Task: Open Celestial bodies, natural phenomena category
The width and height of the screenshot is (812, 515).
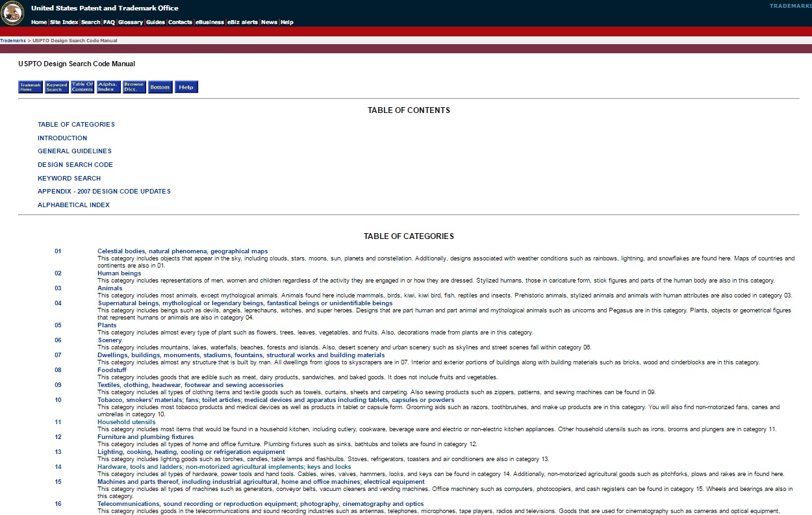Action: pyautogui.click(x=183, y=251)
